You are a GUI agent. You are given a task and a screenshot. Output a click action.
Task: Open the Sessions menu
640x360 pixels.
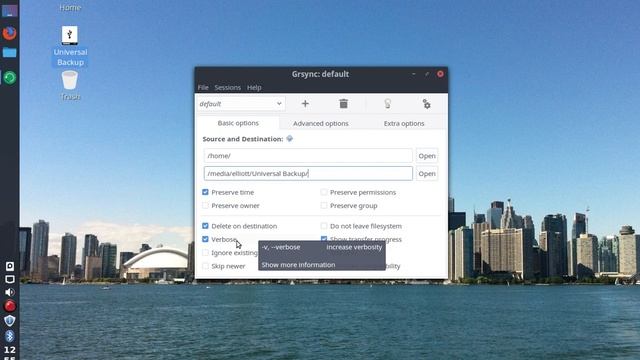227,87
